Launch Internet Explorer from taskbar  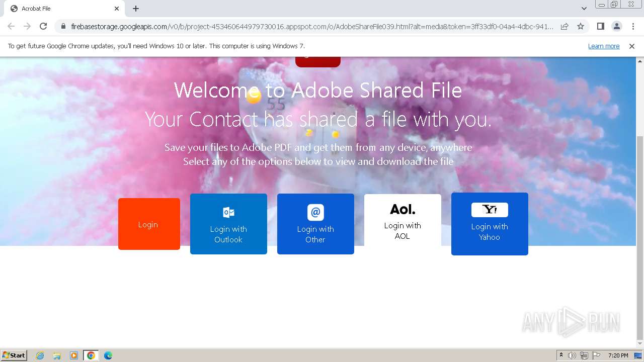point(40,355)
